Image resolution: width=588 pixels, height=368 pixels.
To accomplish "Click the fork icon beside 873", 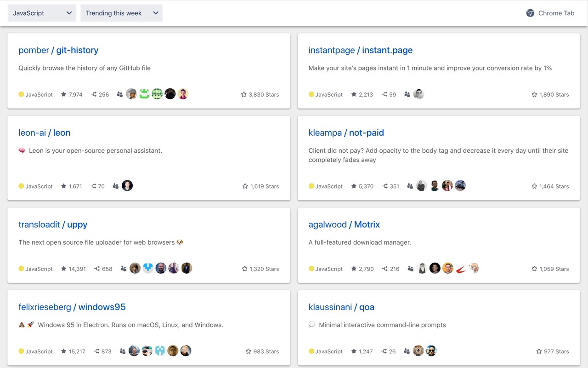I will [96, 351].
